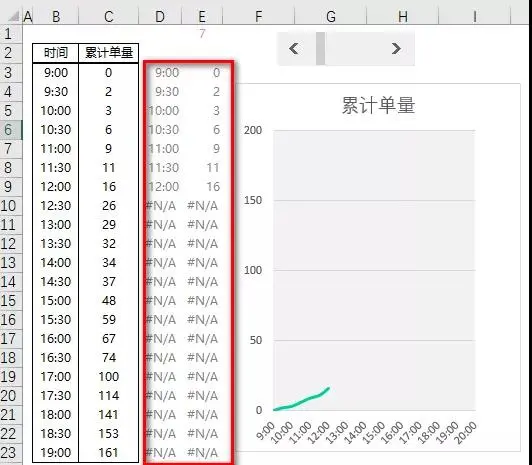532x465 pixels.
Task: Click the 12:30 cell in column B
Action: tap(56, 206)
